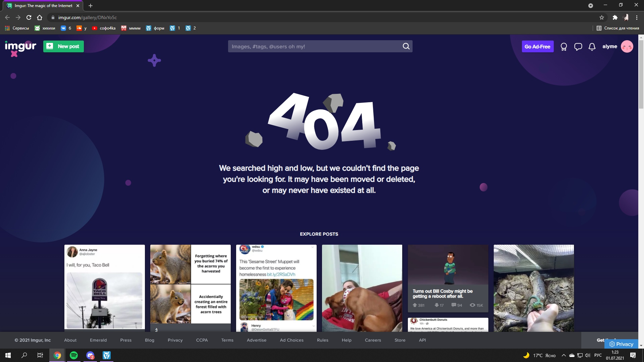Click the alyme profile avatar
644x362 pixels.
tap(627, 47)
